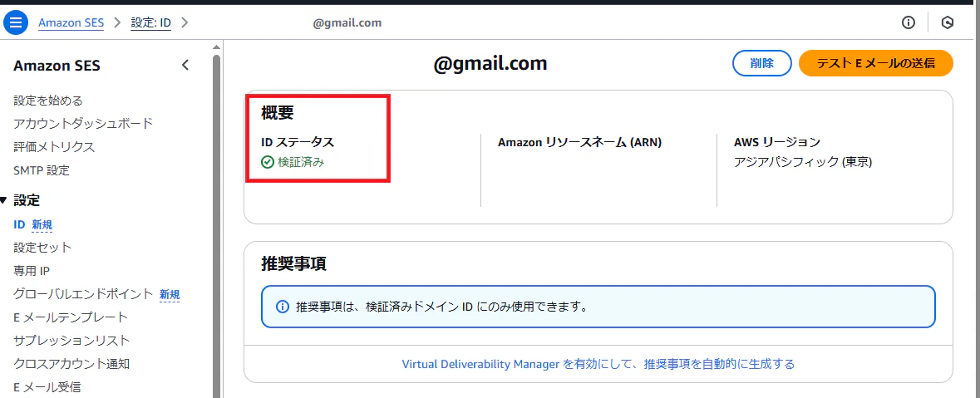Open クロスアカウント通知 in sidebar

point(71,364)
